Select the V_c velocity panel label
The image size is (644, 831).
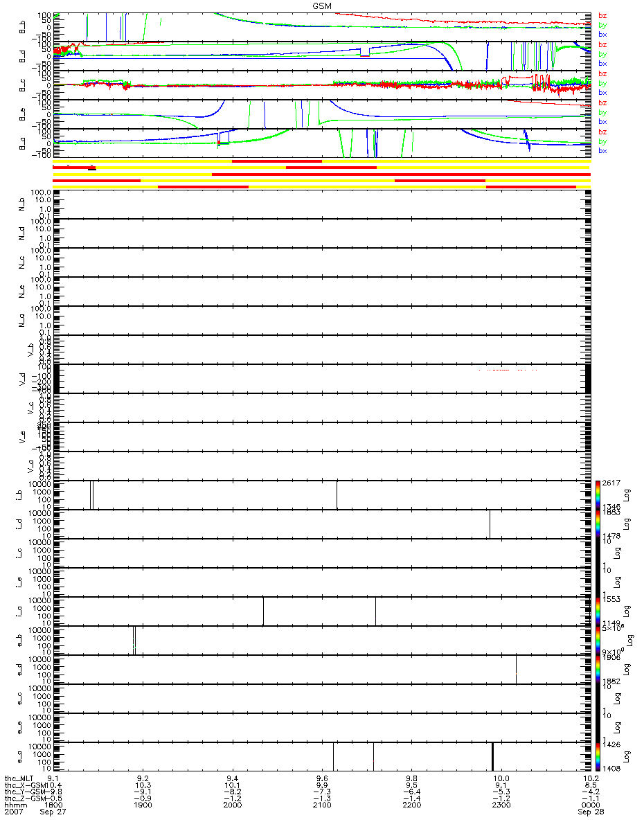point(30,407)
